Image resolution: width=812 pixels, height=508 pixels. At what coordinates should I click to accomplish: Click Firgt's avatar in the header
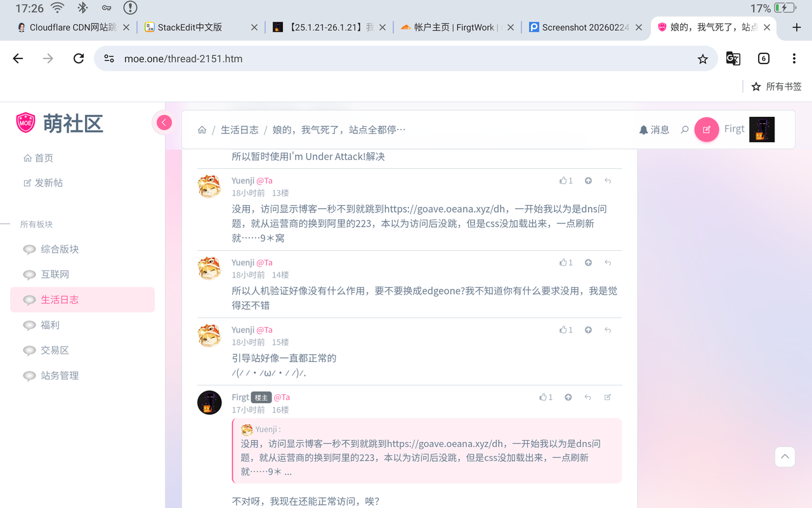(762, 130)
